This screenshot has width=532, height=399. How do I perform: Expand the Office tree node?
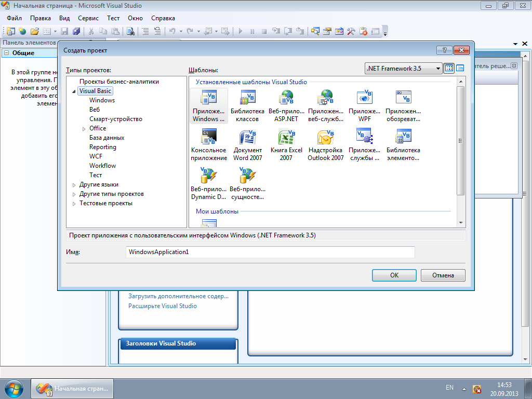click(x=84, y=129)
